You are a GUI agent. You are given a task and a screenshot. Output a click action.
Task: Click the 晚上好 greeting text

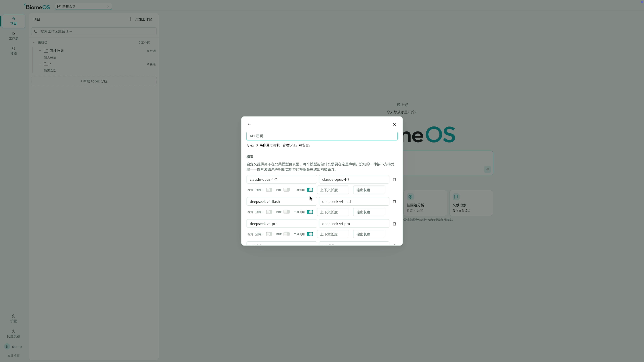click(402, 105)
